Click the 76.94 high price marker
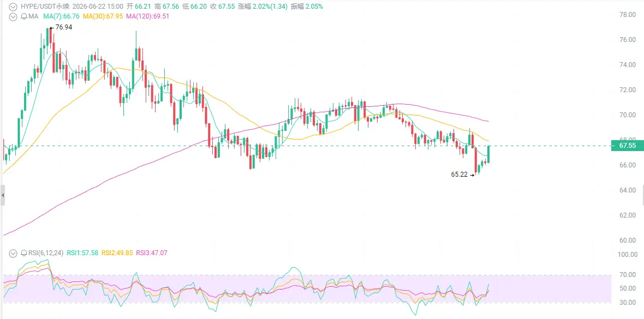The width and height of the screenshot is (644, 319). [x=61, y=27]
